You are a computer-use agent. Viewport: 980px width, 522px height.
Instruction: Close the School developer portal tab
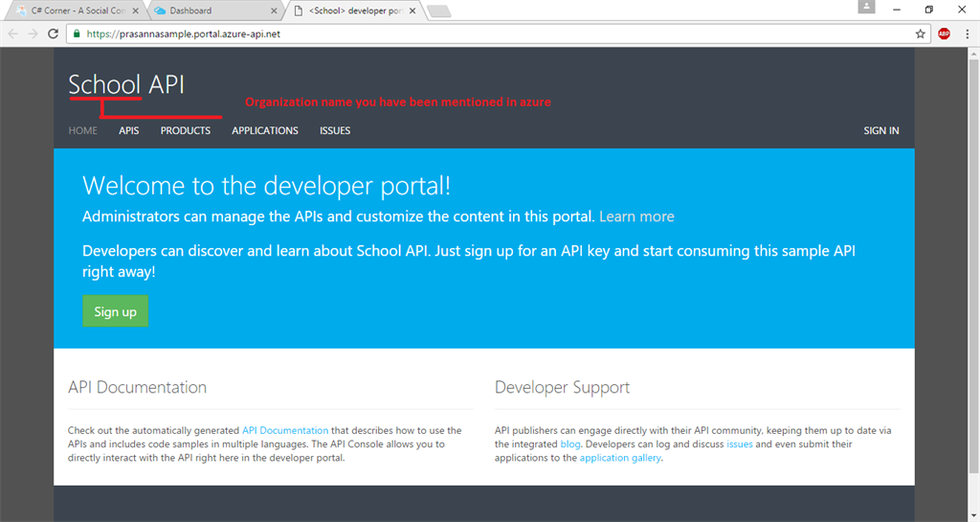point(412,11)
